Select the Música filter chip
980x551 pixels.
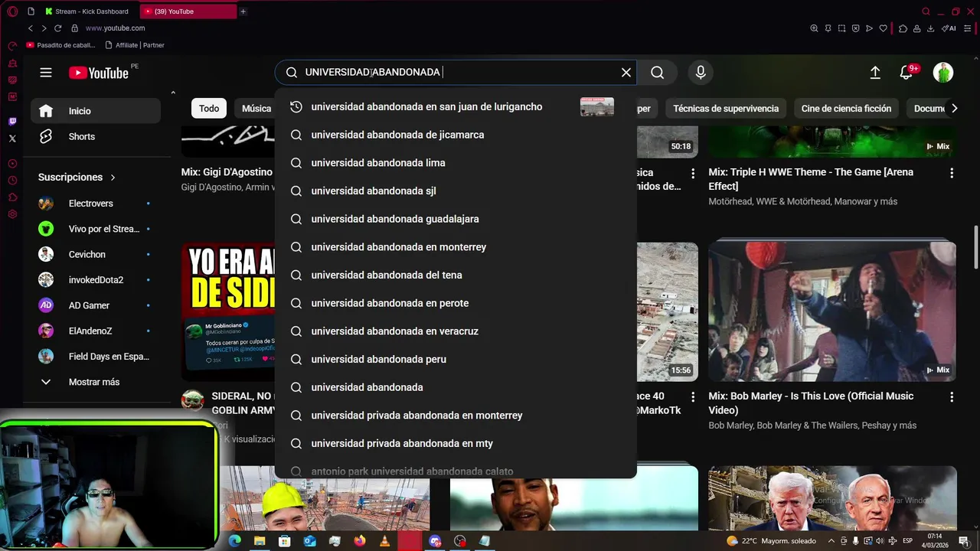[256, 108]
